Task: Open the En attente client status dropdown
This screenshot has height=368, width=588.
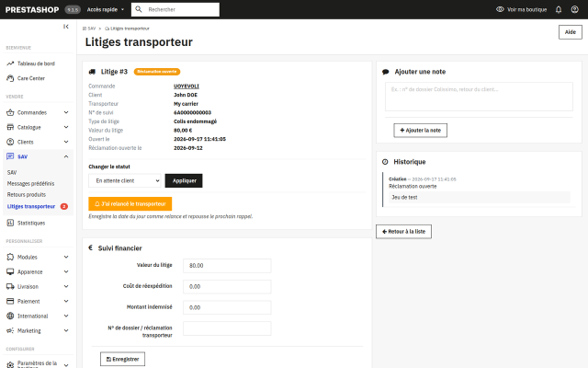Action: [125, 180]
